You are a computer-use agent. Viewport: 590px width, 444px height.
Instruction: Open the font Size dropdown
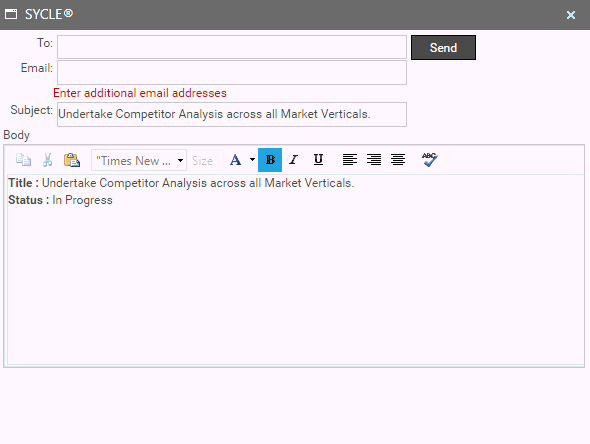(205, 161)
